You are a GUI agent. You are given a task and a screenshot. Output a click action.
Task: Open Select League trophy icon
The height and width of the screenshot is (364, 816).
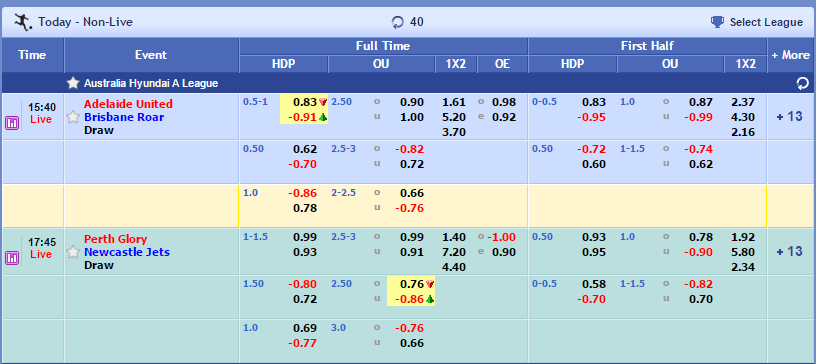717,22
